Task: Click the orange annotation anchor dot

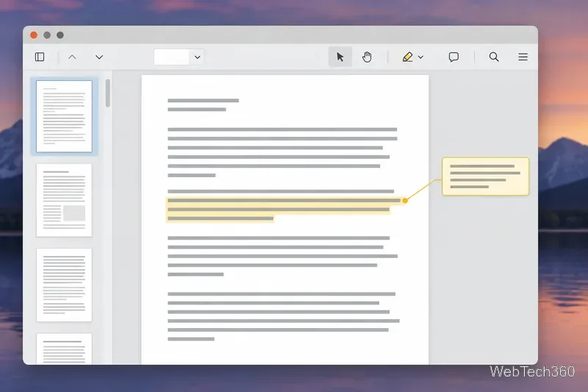Action: coord(405,201)
